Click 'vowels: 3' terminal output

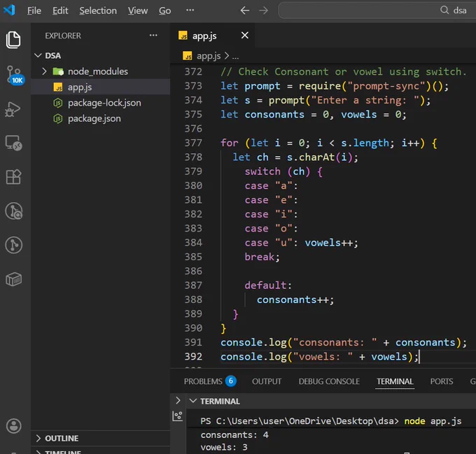pyautogui.click(x=224, y=447)
